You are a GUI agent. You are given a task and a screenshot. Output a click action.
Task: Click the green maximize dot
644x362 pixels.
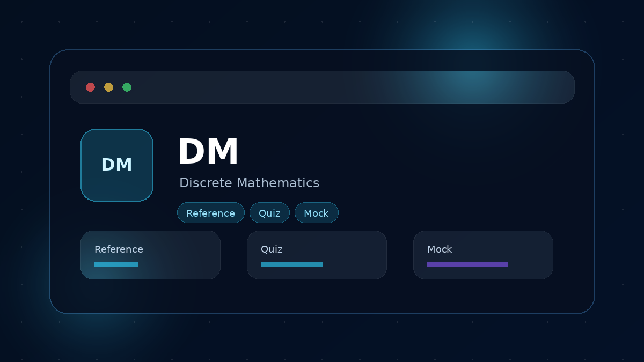pyautogui.click(x=127, y=87)
